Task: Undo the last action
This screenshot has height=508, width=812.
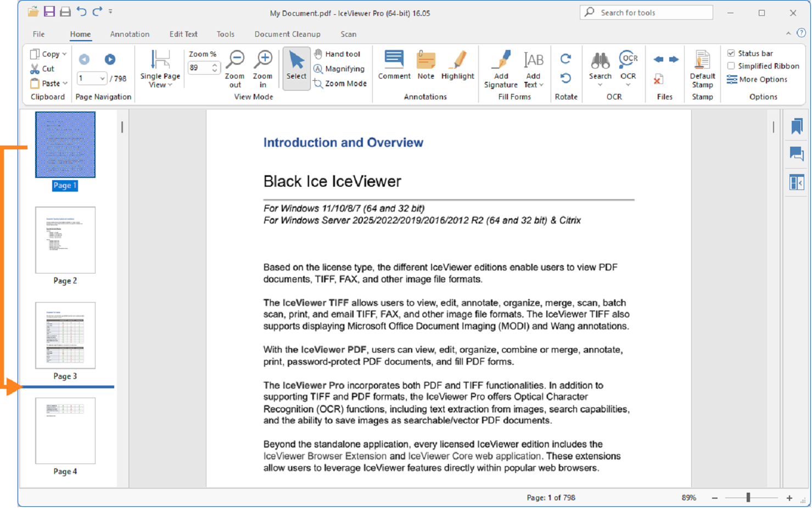Action: (x=82, y=12)
